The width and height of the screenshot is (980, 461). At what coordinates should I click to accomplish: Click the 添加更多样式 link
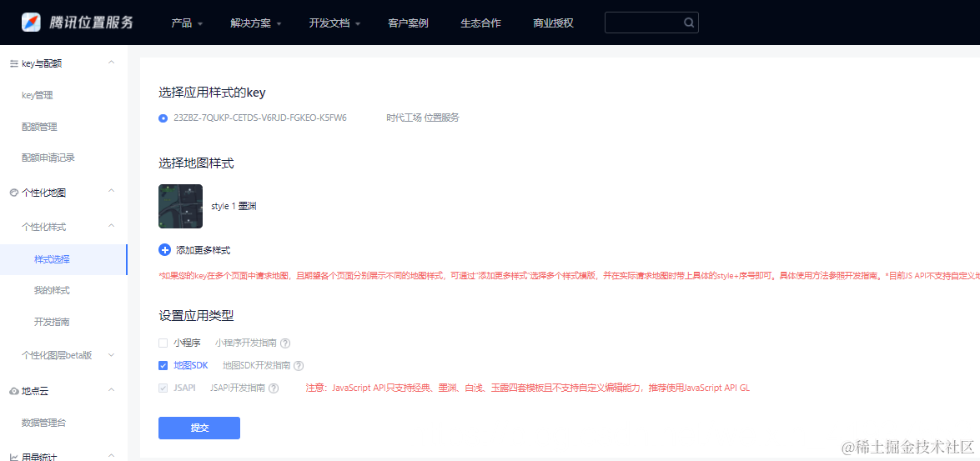click(x=204, y=250)
